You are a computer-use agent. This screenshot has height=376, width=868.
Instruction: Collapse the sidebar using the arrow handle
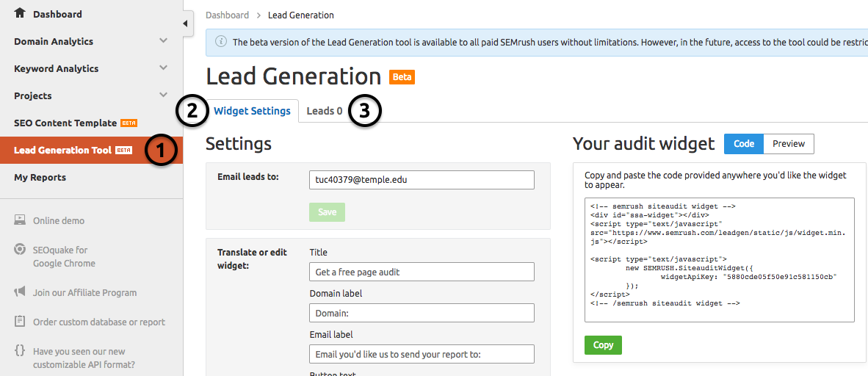187,23
